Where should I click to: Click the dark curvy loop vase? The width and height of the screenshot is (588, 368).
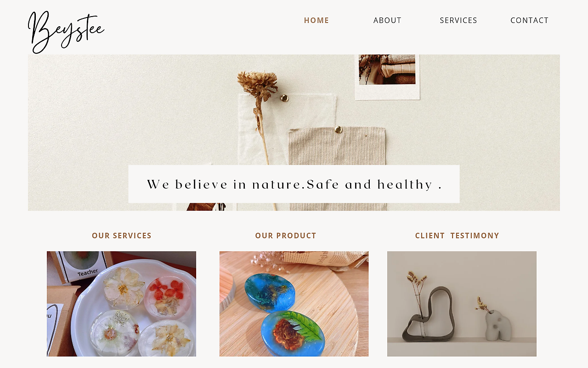430,314
